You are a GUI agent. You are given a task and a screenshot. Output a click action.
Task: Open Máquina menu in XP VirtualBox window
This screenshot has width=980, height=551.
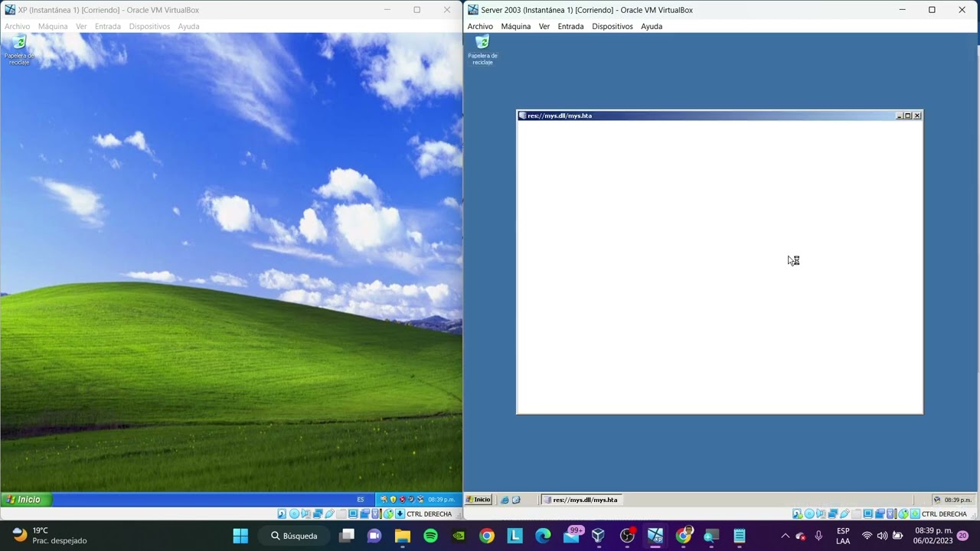53,26
